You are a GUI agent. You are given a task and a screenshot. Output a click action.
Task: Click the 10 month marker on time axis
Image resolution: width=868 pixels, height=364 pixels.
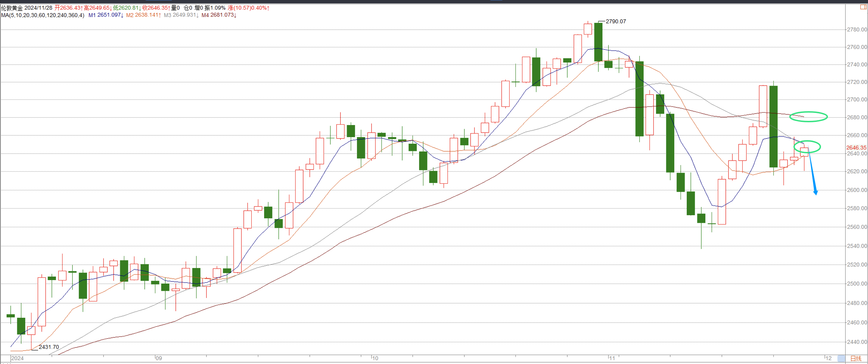click(x=375, y=358)
